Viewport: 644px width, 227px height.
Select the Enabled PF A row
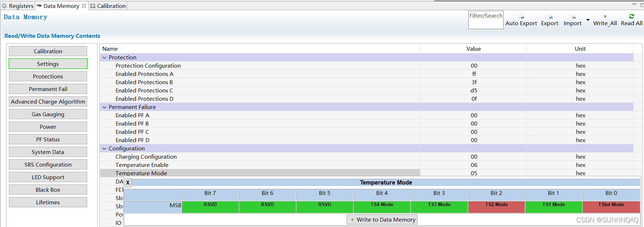366,115
